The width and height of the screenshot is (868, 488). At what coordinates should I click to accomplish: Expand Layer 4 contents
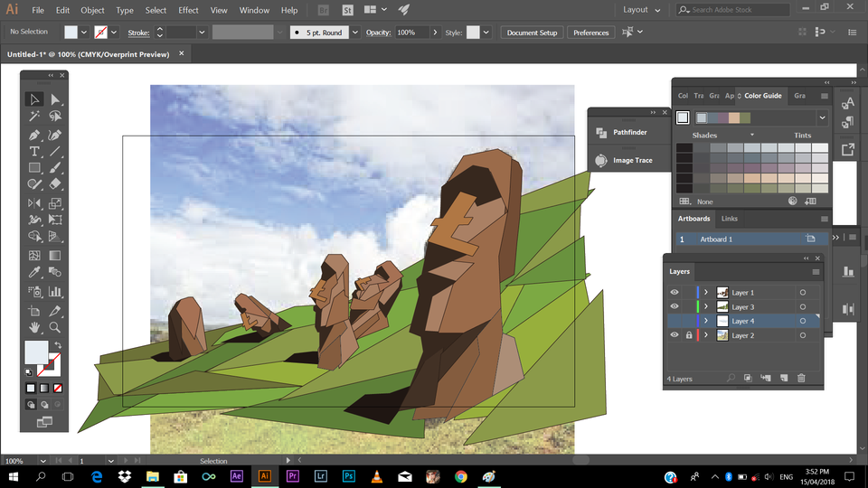click(x=706, y=321)
